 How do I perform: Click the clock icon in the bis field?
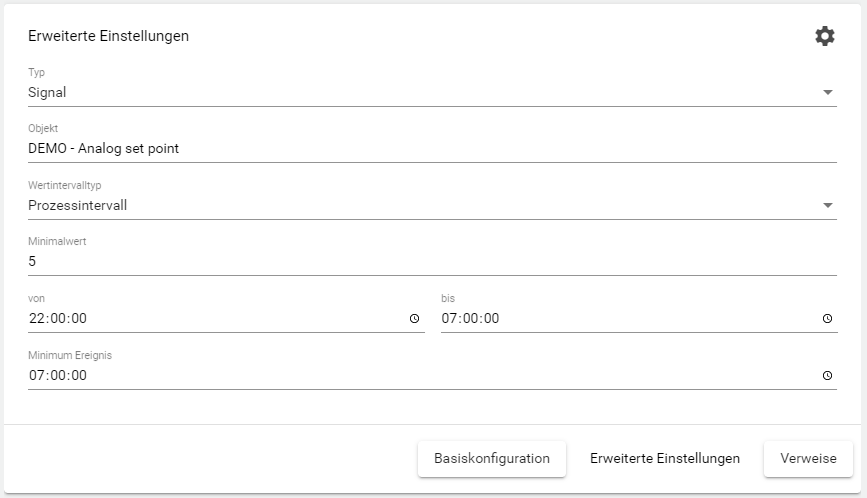[x=827, y=319]
